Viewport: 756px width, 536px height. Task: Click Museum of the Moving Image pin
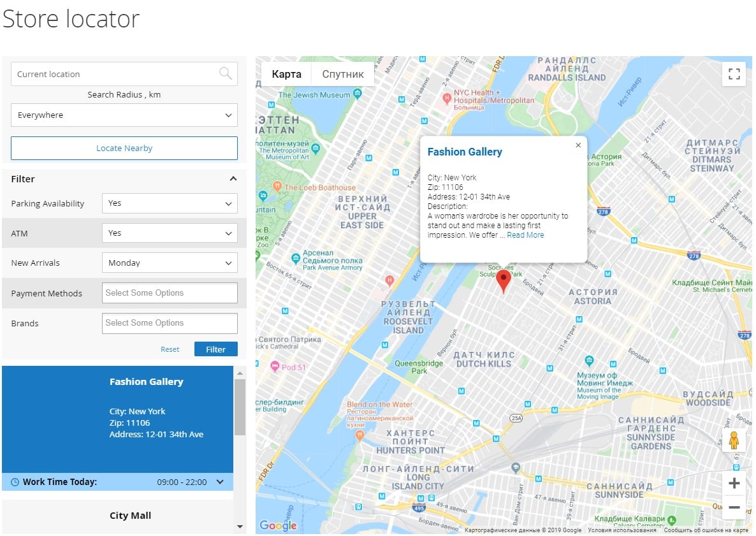point(589,361)
